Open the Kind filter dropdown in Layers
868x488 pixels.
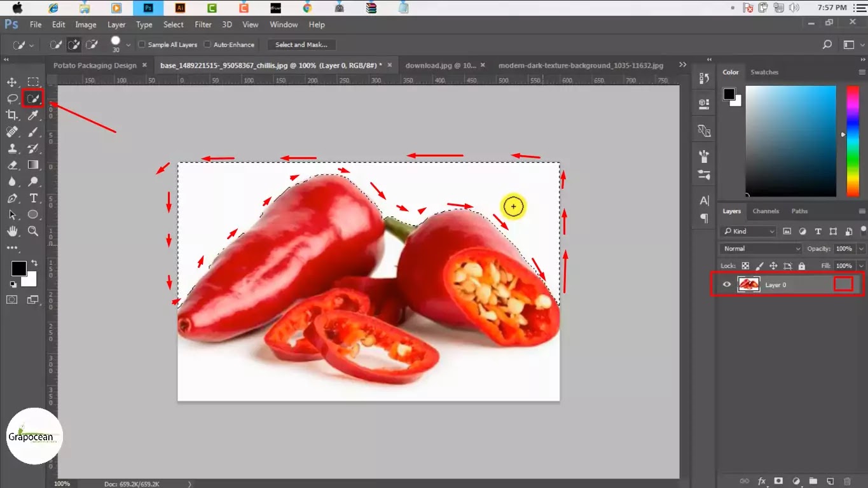coord(748,231)
